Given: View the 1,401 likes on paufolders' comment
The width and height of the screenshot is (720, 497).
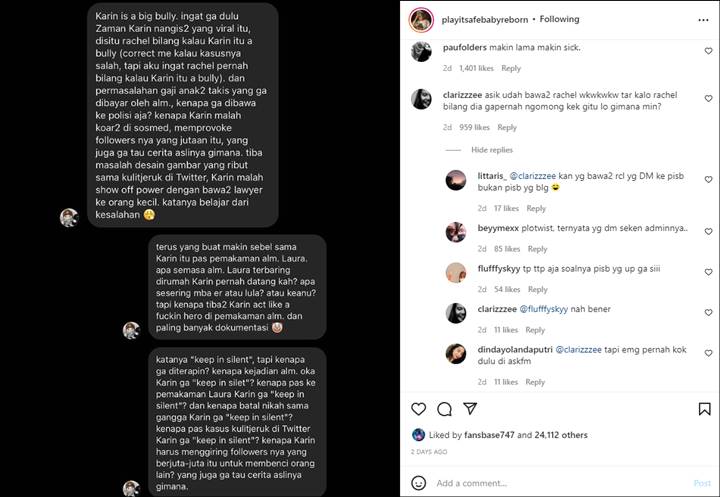Looking at the screenshot, I should [476, 68].
